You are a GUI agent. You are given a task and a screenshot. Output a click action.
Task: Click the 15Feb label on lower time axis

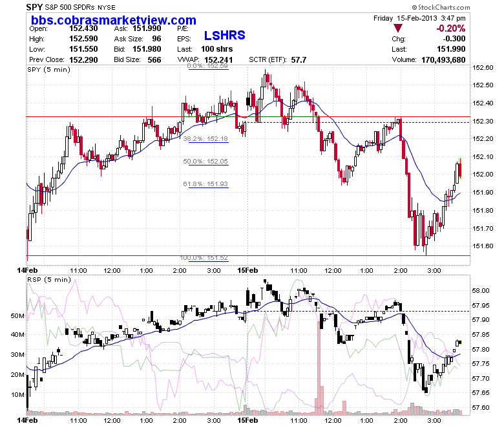tap(247, 420)
